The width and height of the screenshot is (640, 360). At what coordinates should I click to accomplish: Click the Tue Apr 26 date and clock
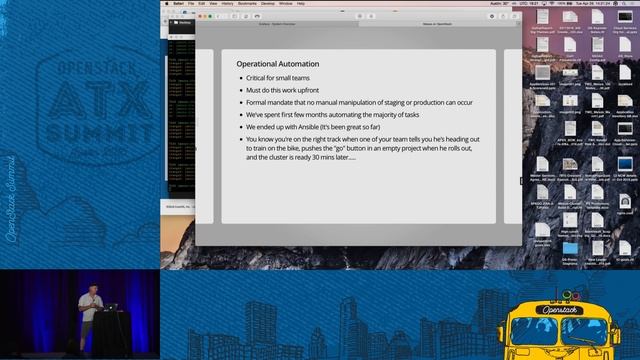pos(593,3)
